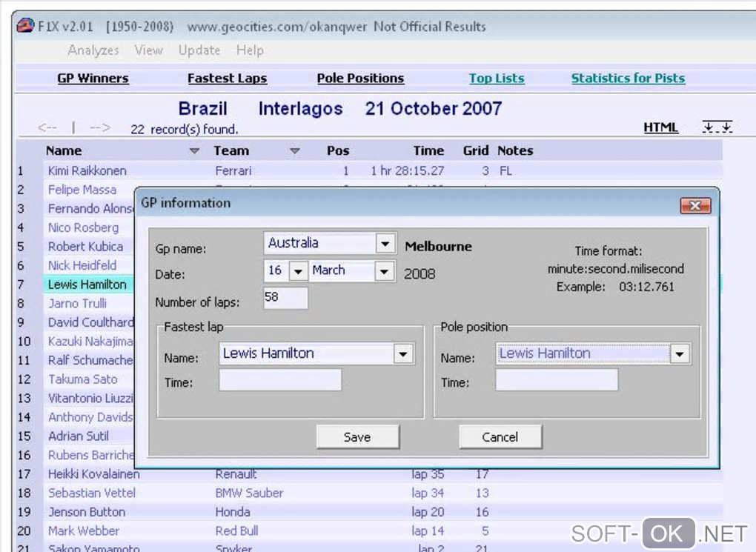Screen dimensions: 756x552
Task: Open the Update menu
Action: pyautogui.click(x=199, y=50)
